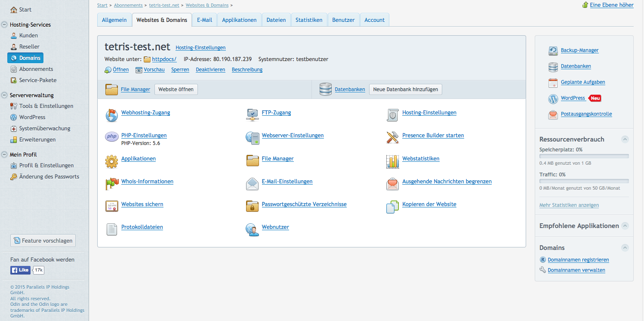Click the Whois-Informationen flags icon

pyautogui.click(x=111, y=184)
